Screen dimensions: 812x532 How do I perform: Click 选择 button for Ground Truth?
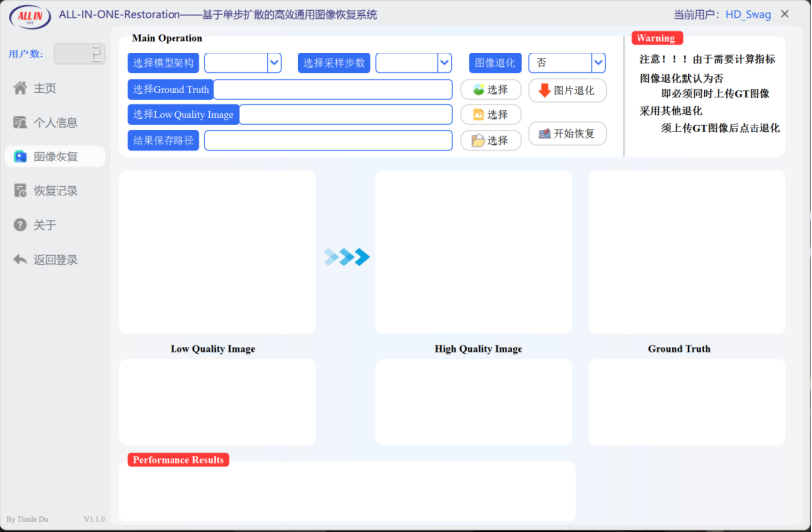pyautogui.click(x=491, y=90)
